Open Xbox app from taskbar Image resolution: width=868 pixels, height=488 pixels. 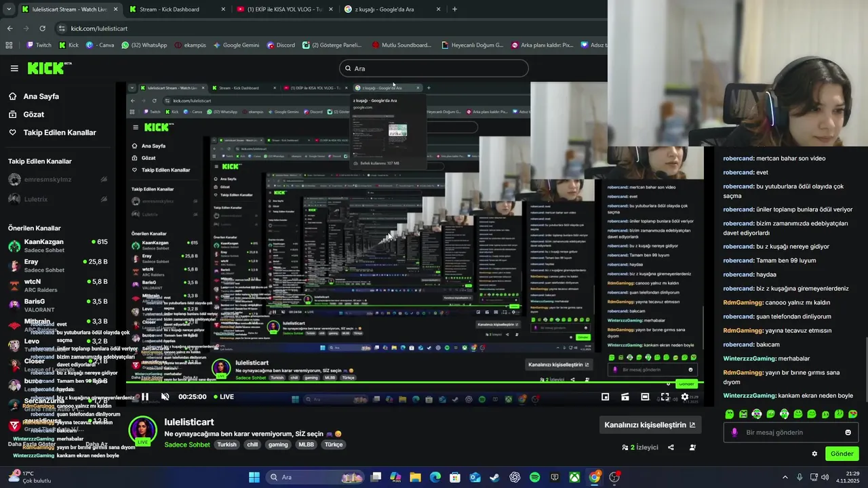pos(574,477)
